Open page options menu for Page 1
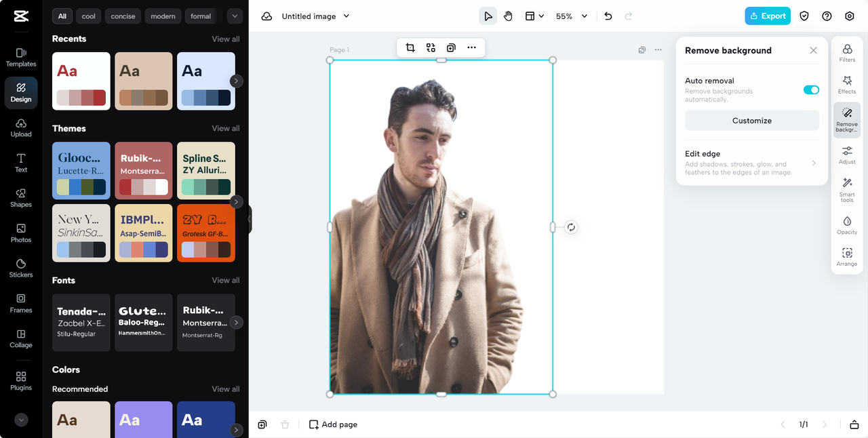This screenshot has height=438, width=868. [658, 49]
